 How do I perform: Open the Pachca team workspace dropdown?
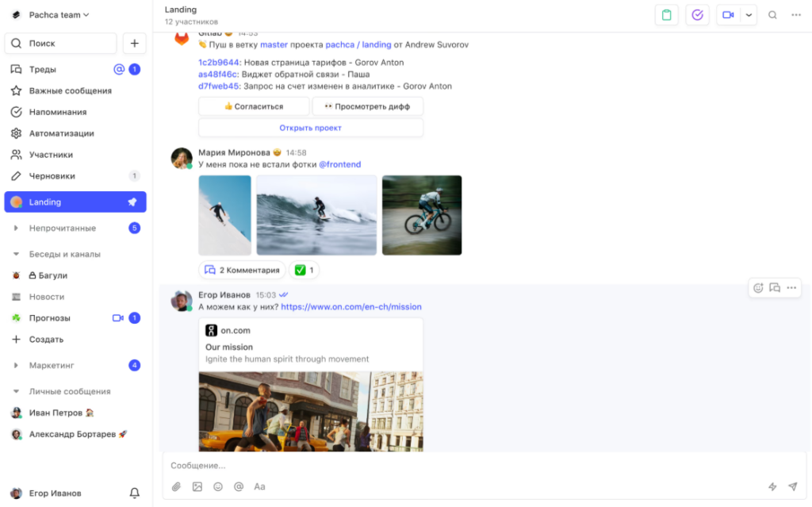click(x=59, y=15)
